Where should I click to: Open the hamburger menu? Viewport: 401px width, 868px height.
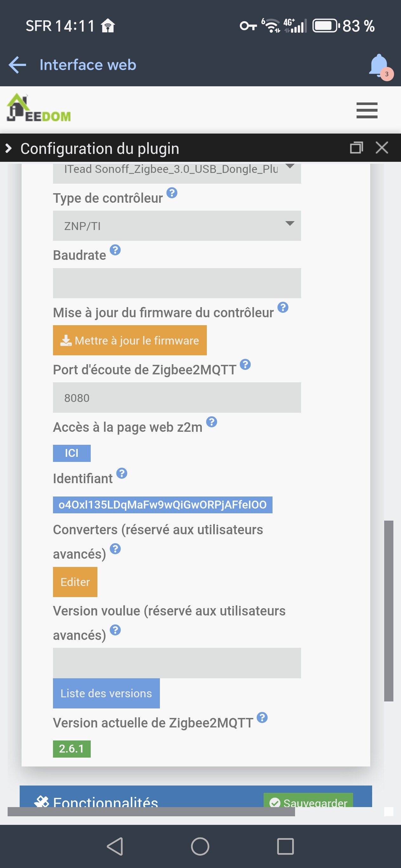click(367, 110)
